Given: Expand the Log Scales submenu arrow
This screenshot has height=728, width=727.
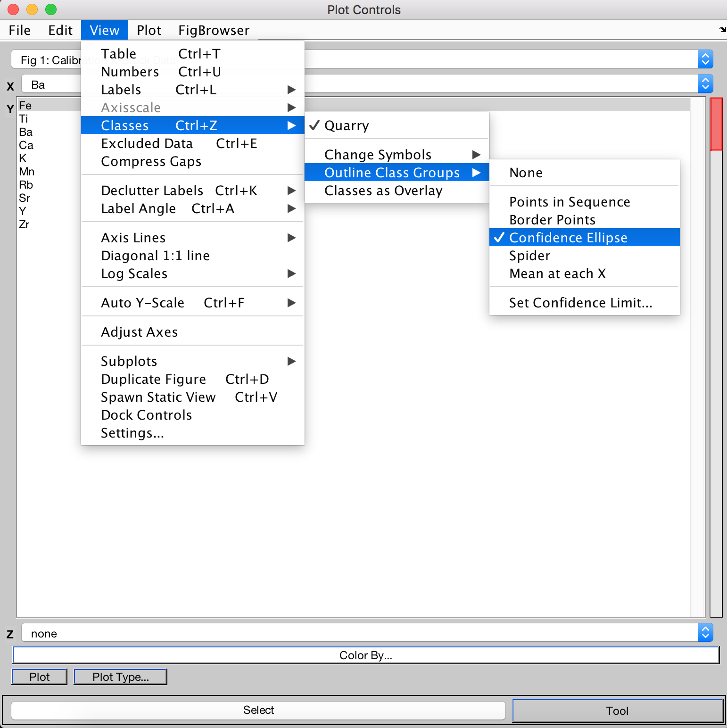Looking at the screenshot, I should (291, 273).
